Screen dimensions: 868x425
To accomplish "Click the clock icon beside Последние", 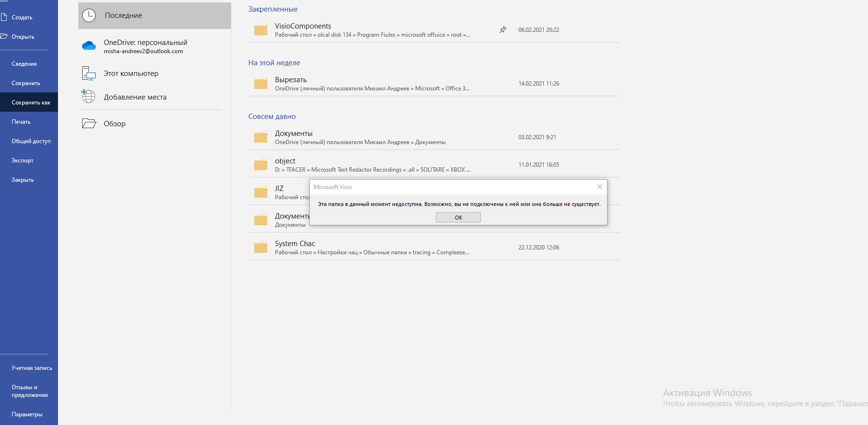I will [89, 15].
